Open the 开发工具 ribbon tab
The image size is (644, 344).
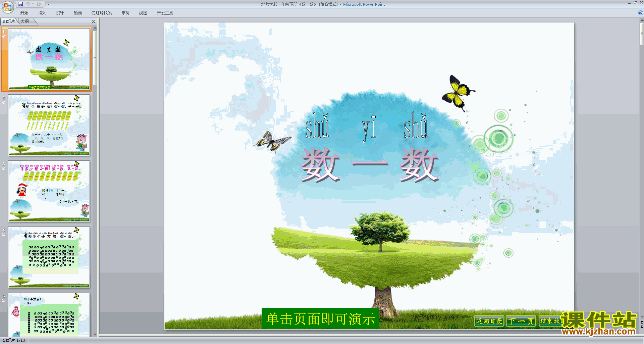[x=165, y=13]
